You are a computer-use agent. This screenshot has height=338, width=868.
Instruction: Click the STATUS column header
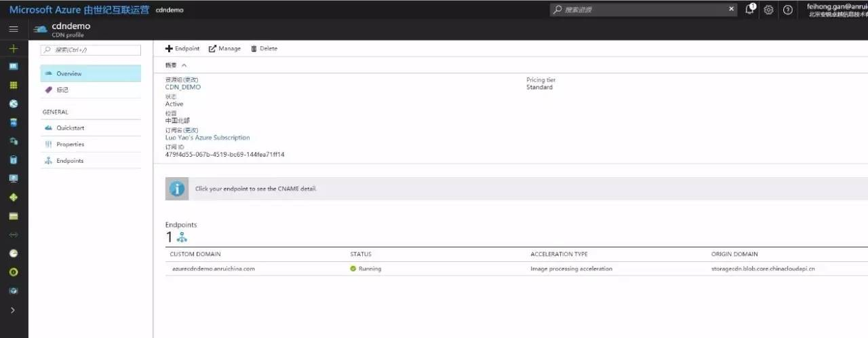pos(360,254)
